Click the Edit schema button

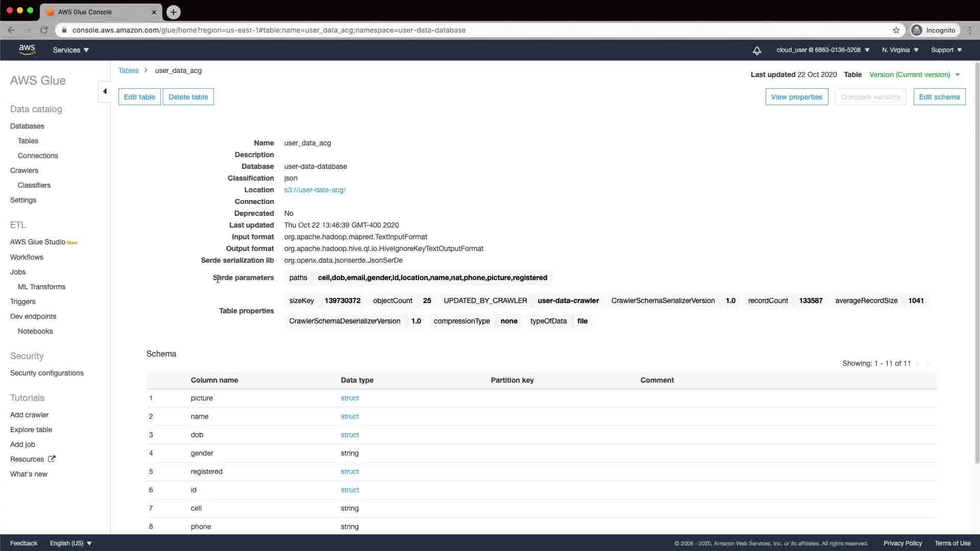(939, 97)
